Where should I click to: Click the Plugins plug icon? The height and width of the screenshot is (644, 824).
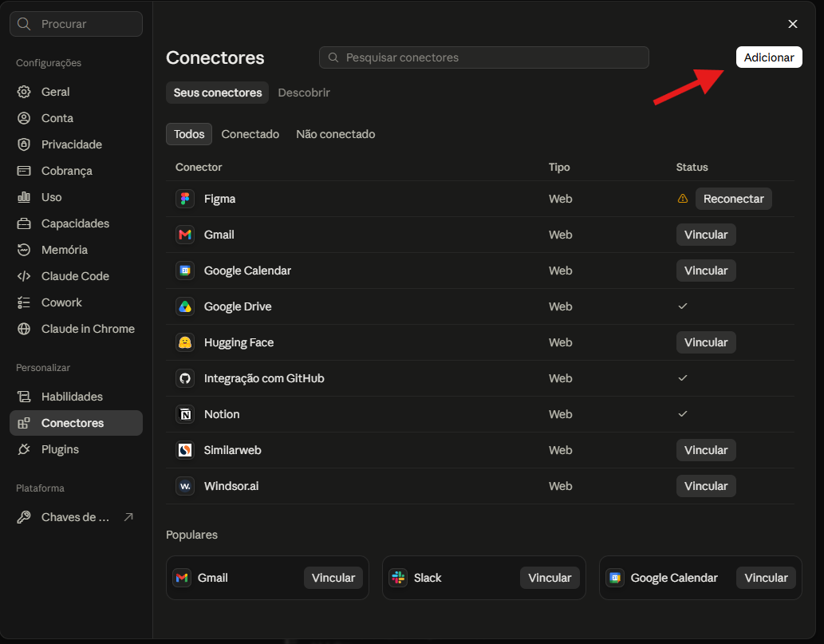24,449
